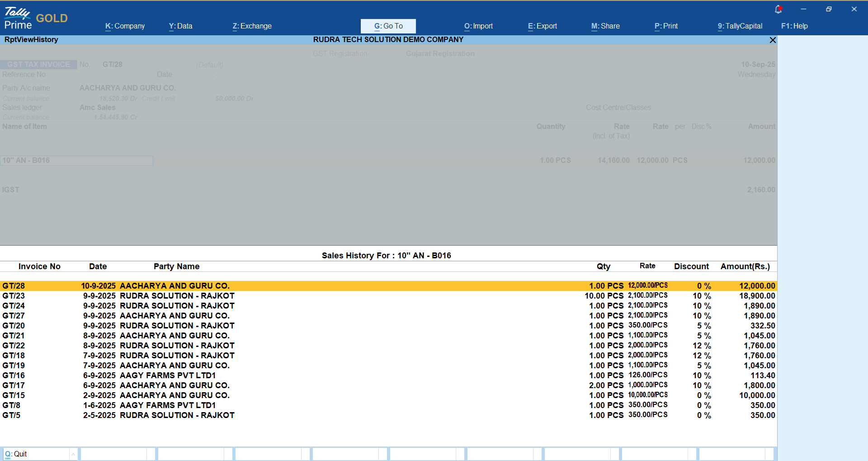The width and height of the screenshot is (868, 461).
Task: Open the E: Export menu
Action: click(x=542, y=26)
